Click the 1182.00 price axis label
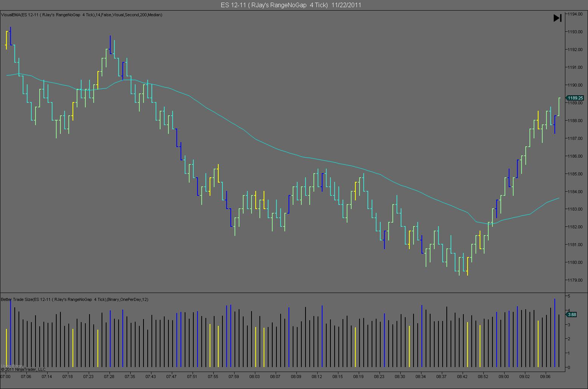The width and height of the screenshot is (588, 389). (x=575, y=227)
